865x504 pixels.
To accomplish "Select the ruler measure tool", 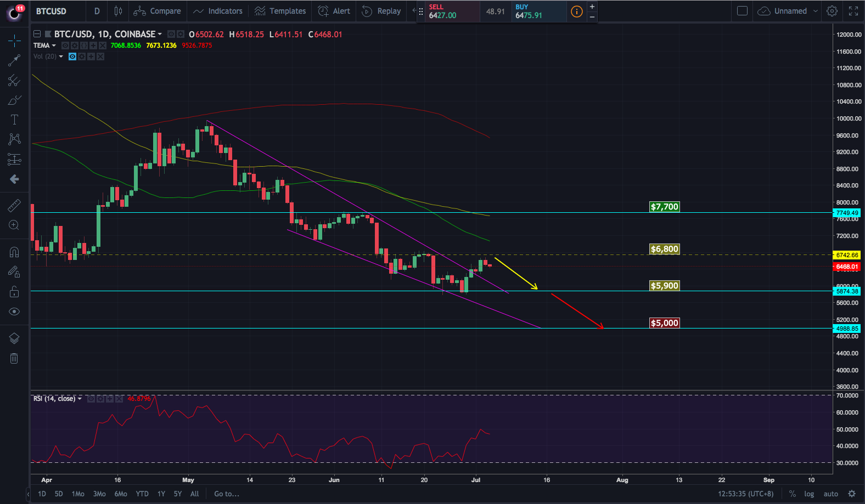I will [x=14, y=206].
